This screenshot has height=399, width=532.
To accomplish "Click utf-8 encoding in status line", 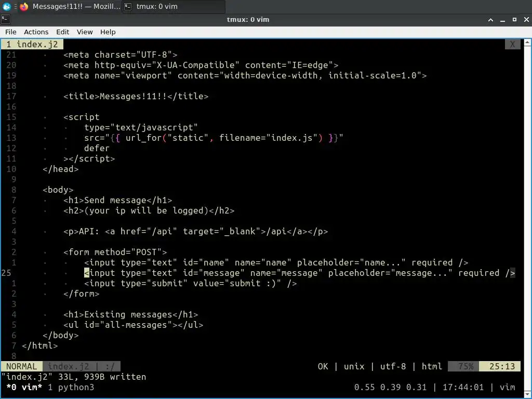I will (393, 366).
